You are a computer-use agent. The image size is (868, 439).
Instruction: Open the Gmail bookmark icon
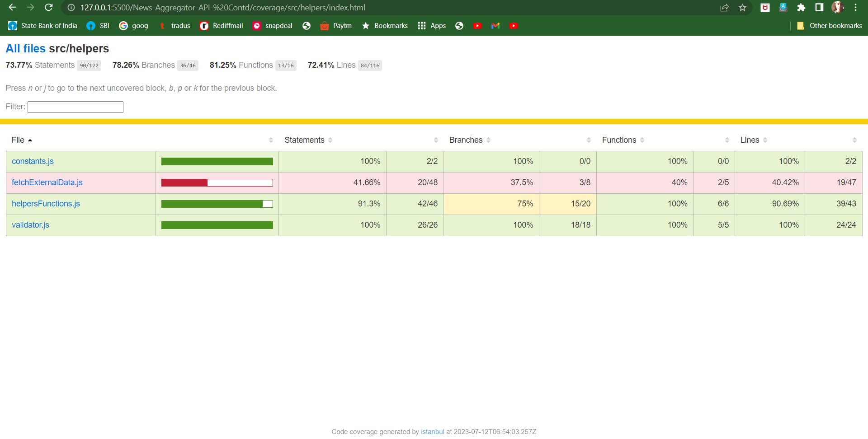495,26
